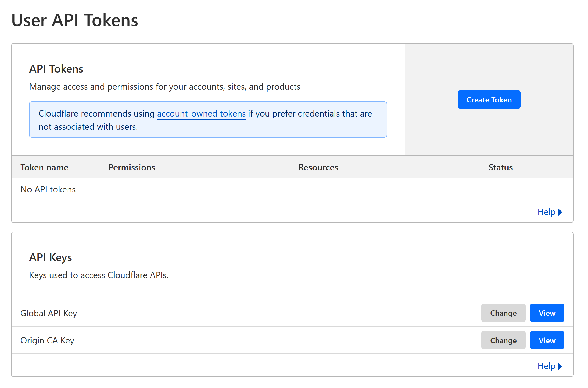Click the Resources column header
Viewport: 588px width, 388px height.
(318, 167)
